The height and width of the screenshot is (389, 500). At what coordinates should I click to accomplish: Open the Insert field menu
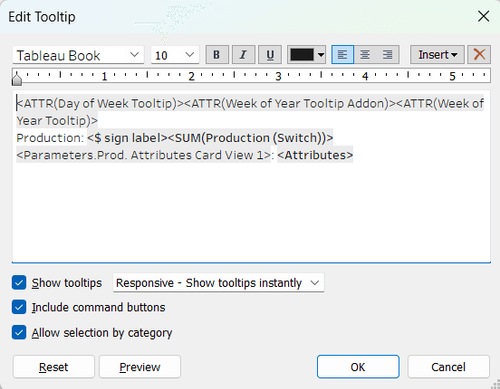437,54
